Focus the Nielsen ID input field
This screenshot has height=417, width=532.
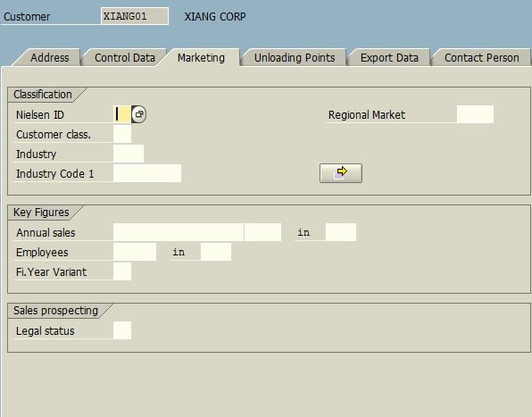121,114
